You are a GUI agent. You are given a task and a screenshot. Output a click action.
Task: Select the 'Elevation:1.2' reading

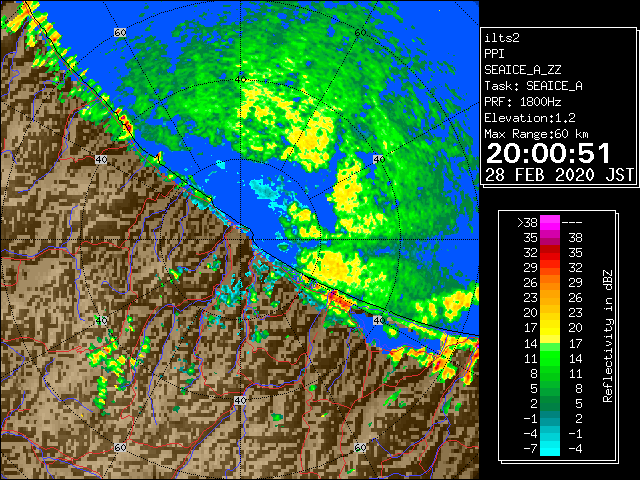530,118
